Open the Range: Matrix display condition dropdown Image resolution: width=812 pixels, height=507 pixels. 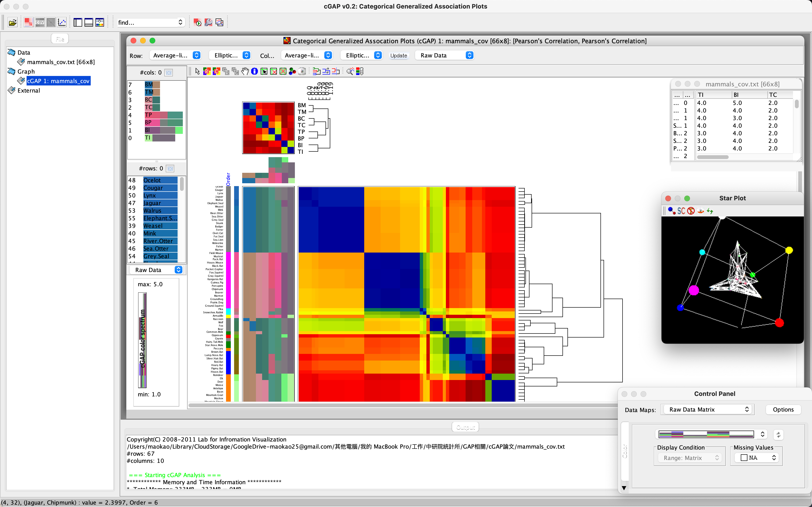[689, 457]
